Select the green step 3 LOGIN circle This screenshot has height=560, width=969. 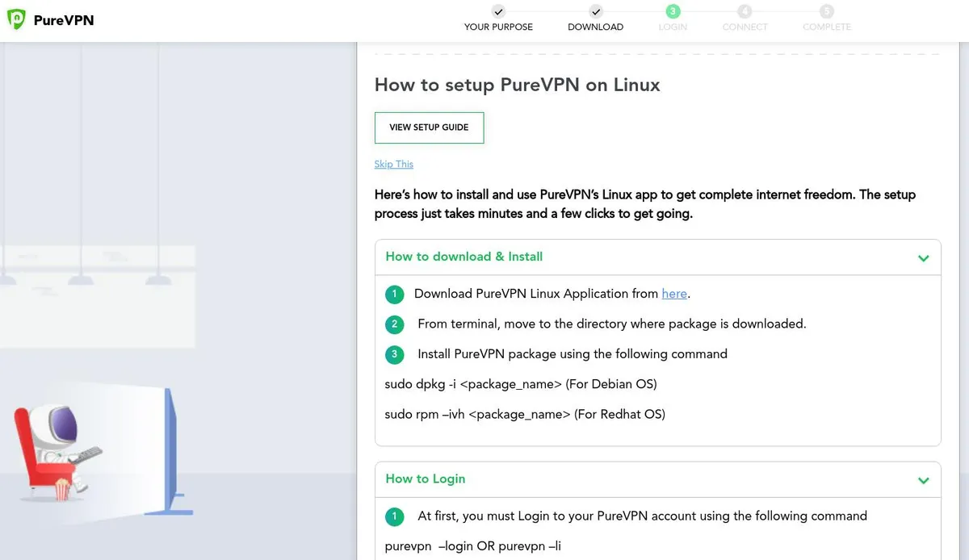(673, 11)
